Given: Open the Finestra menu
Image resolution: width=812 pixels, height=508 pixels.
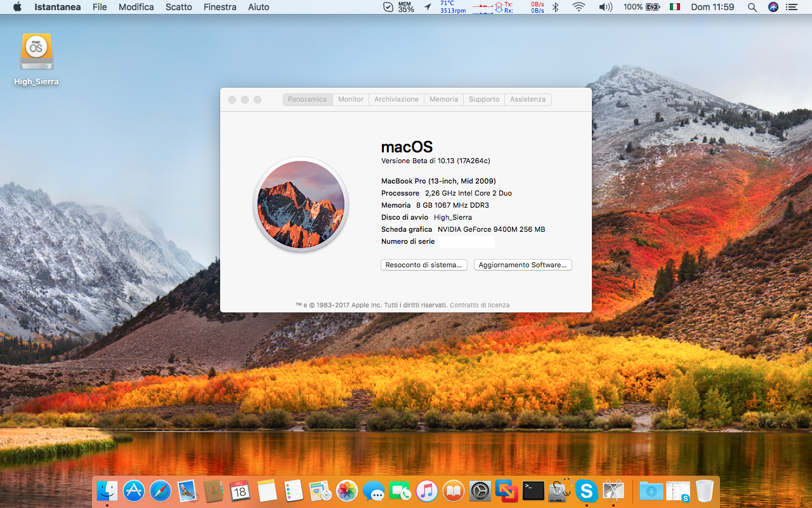Looking at the screenshot, I should pos(220,7).
